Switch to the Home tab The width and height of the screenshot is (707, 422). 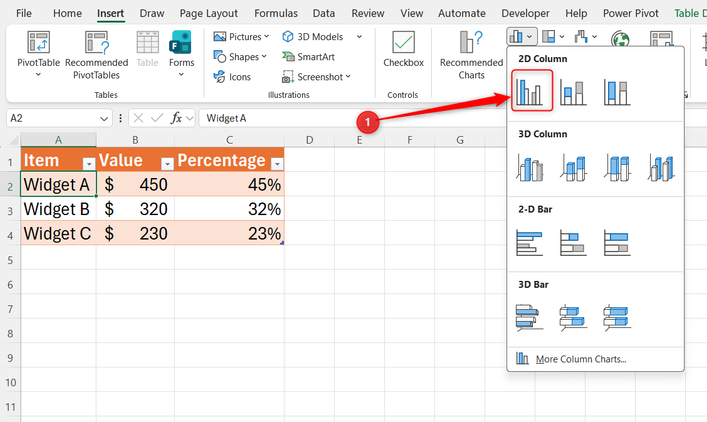(67, 14)
